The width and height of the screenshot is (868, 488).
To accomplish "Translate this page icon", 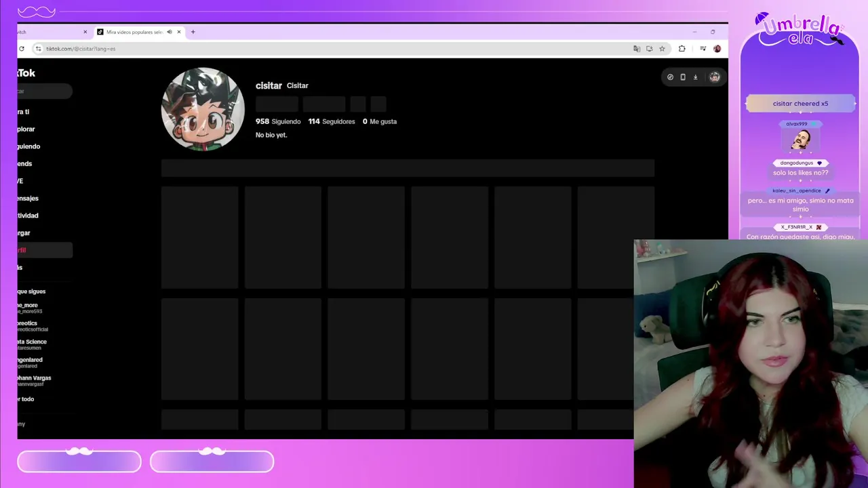I will pos(637,49).
